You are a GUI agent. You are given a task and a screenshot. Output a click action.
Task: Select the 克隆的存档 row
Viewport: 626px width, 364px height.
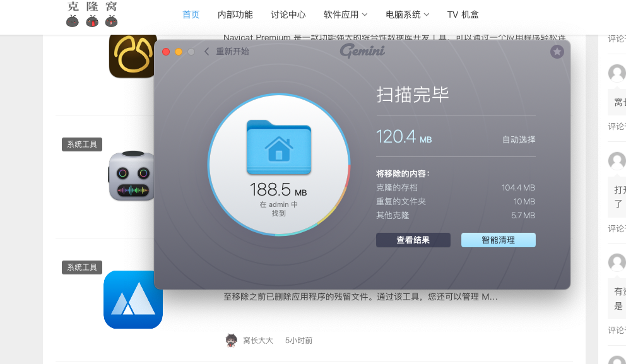[x=456, y=187]
